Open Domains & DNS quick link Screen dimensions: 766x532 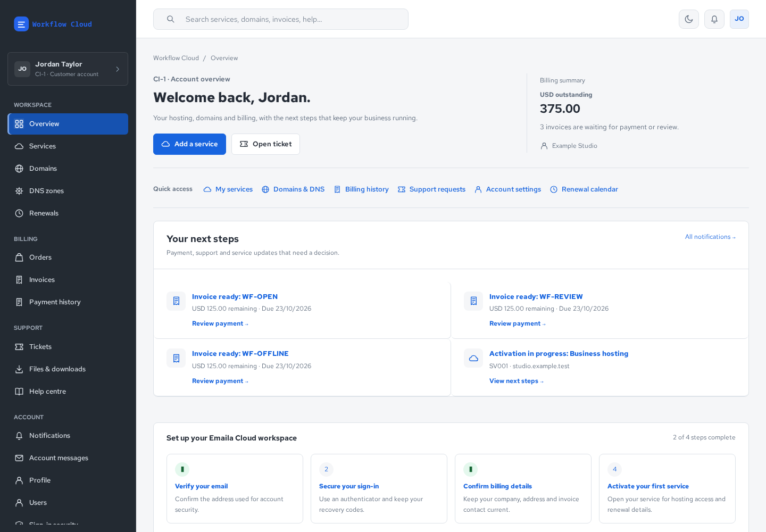tap(293, 189)
